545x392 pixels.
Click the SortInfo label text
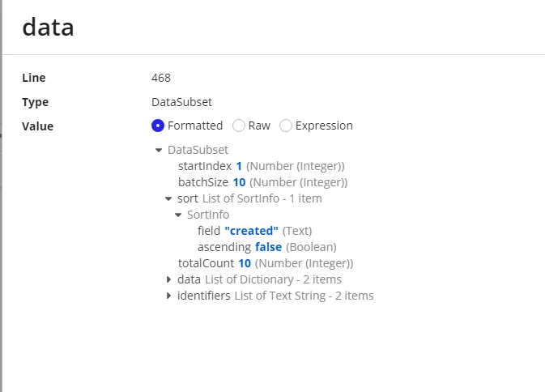click(x=208, y=215)
